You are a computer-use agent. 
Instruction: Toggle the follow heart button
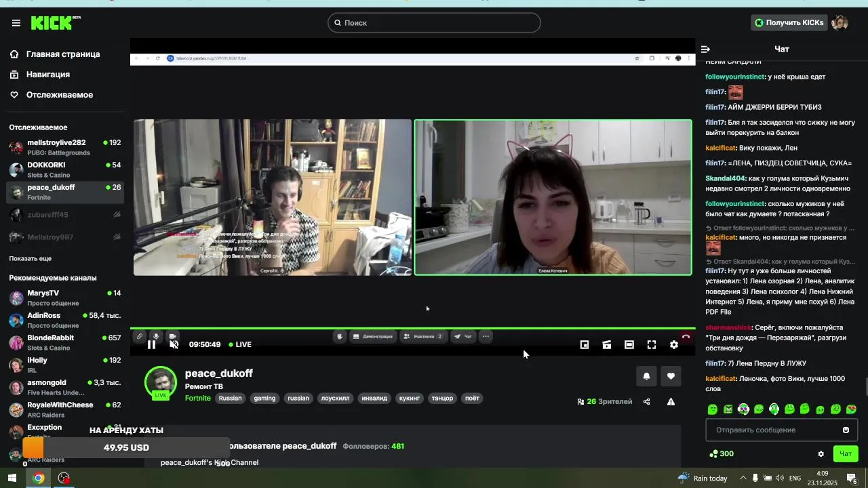[x=671, y=376]
